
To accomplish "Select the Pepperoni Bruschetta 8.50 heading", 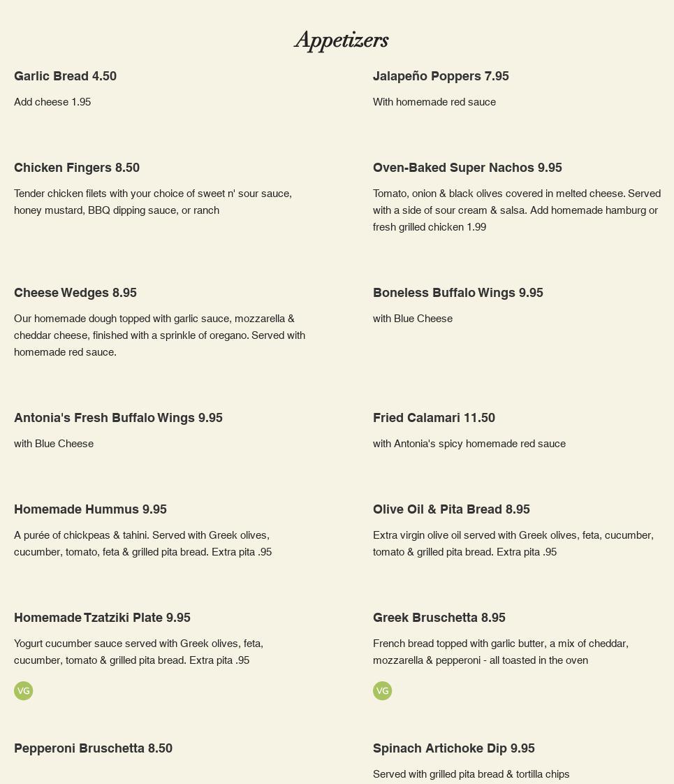I will [93, 748].
